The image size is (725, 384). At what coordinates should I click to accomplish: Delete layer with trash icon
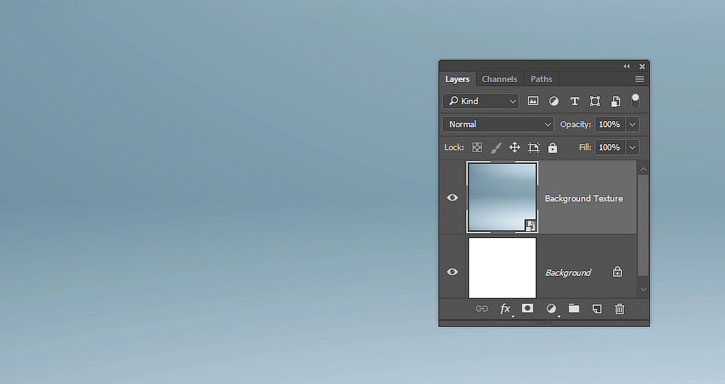coord(620,309)
